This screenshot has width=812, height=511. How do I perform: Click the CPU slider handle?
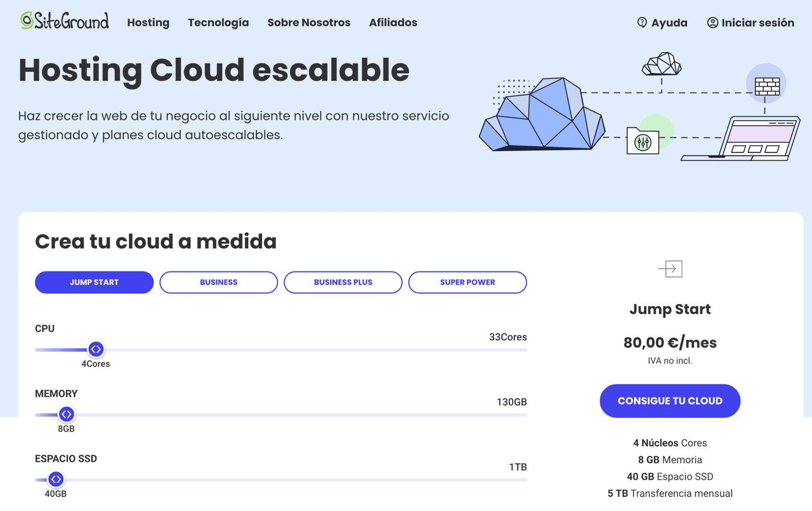click(x=96, y=349)
